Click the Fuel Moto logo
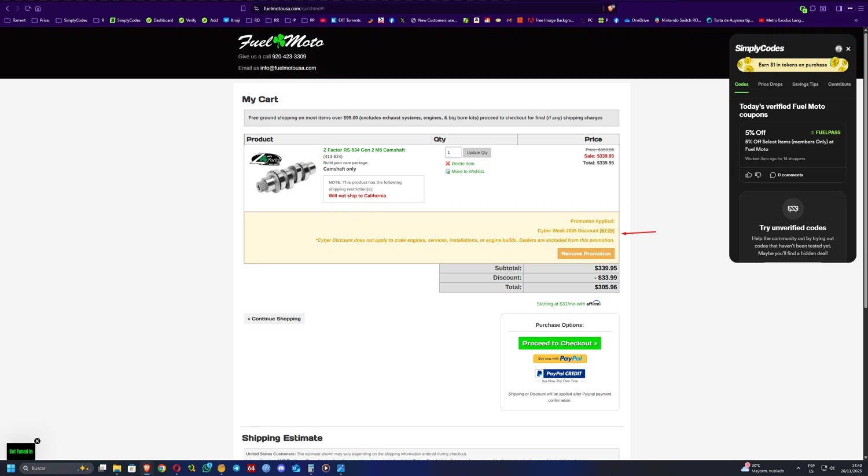 [x=281, y=41]
